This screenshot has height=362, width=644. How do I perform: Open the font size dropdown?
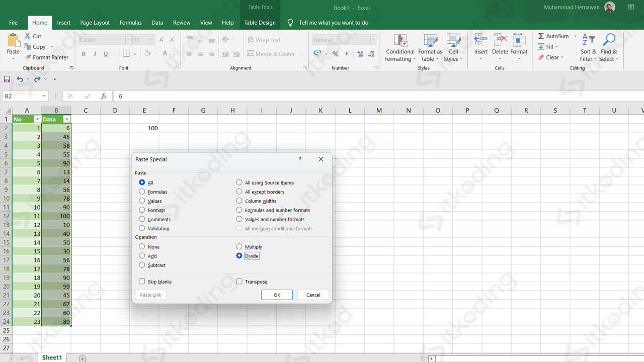152,40
